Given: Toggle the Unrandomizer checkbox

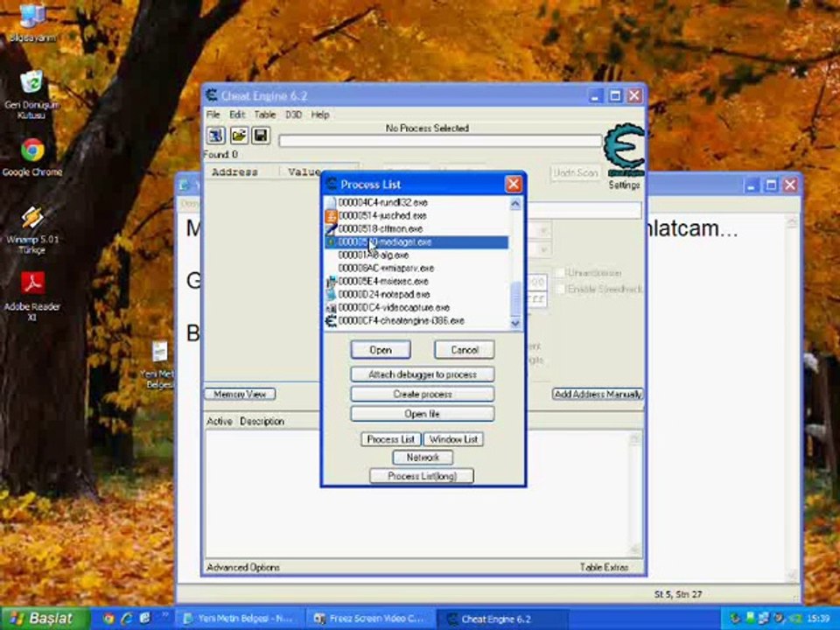Looking at the screenshot, I should coord(560,273).
